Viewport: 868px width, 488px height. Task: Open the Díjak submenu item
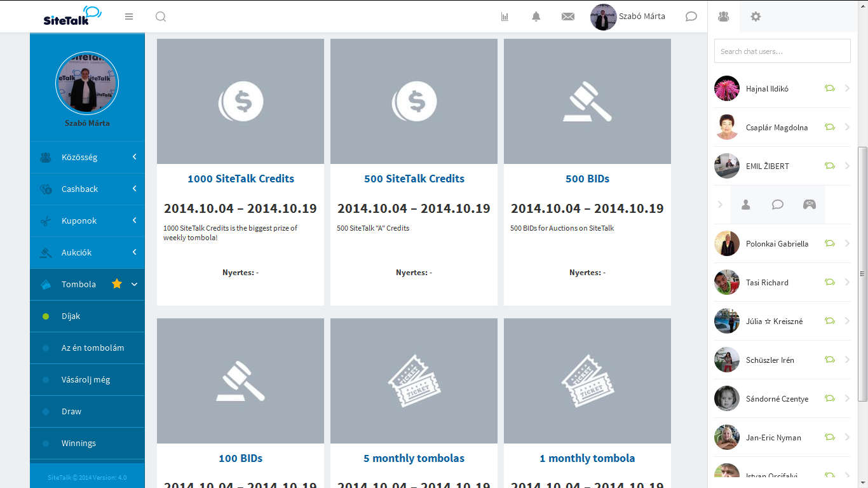(87, 316)
